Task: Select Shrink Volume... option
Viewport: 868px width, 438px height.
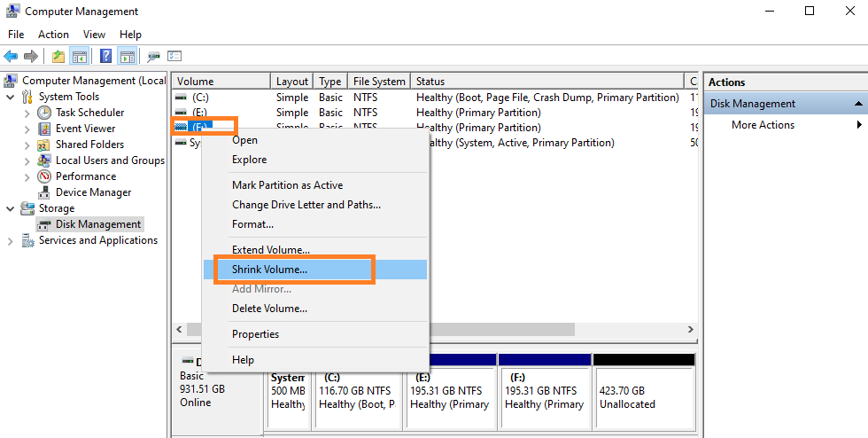Action: [x=315, y=270]
